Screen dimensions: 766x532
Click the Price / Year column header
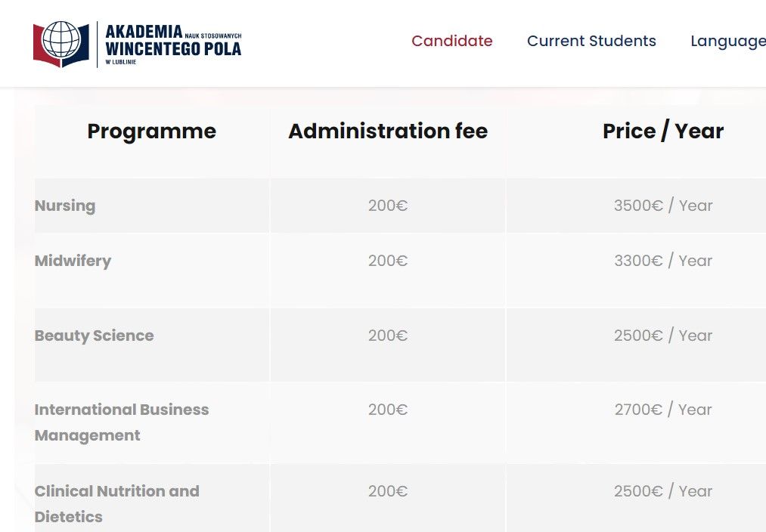tap(662, 131)
